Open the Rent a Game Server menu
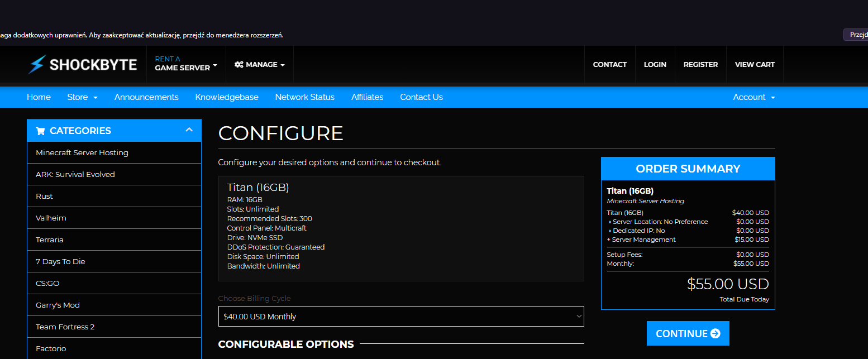The height and width of the screenshot is (359, 868). [186, 64]
